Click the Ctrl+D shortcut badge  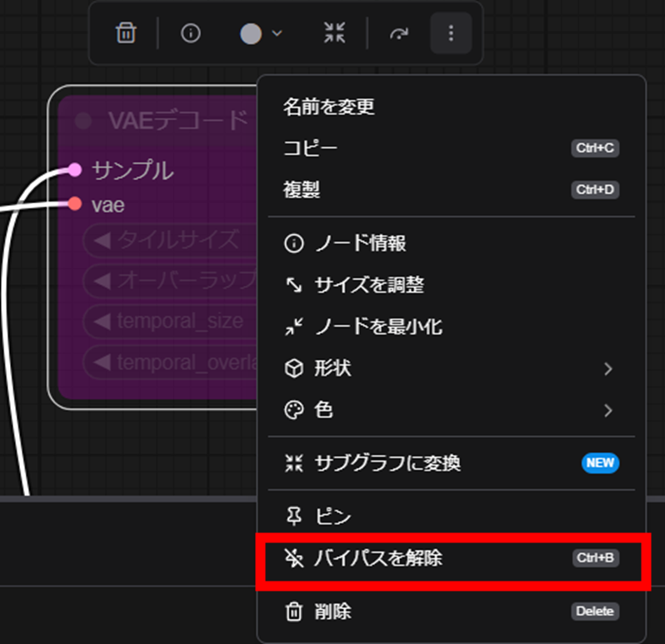[x=595, y=189]
